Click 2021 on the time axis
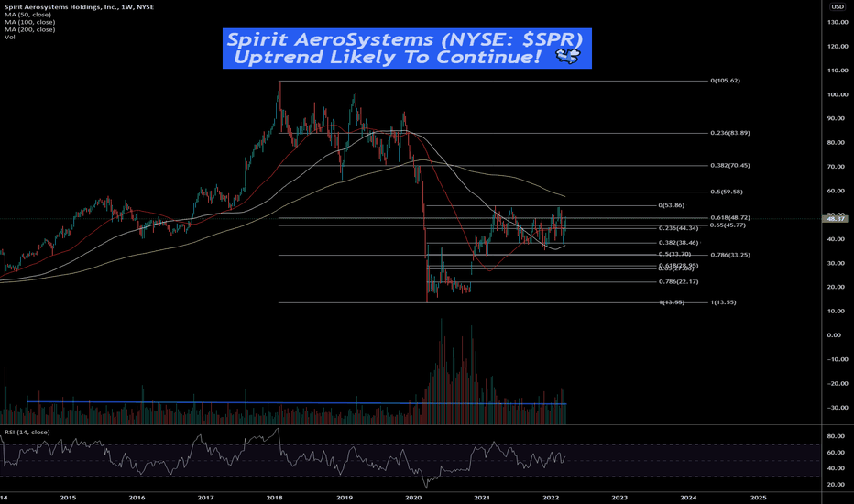This screenshot has width=854, height=504. click(481, 498)
